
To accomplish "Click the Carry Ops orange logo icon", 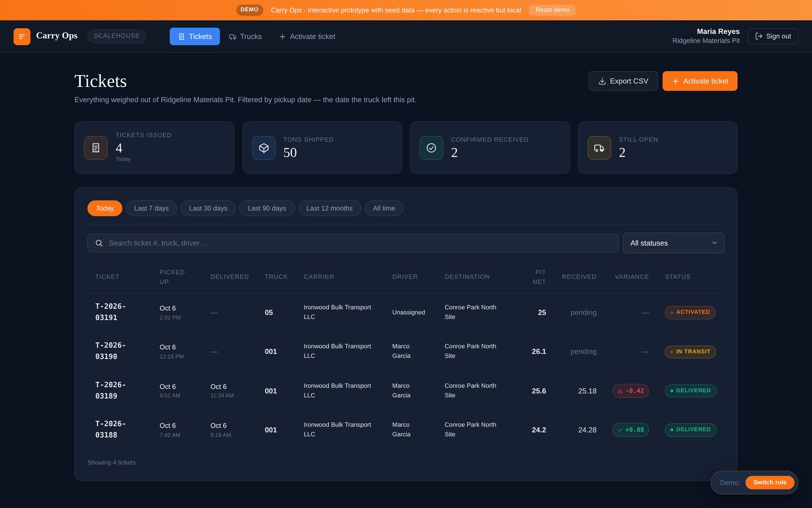I will pyautogui.click(x=22, y=37).
